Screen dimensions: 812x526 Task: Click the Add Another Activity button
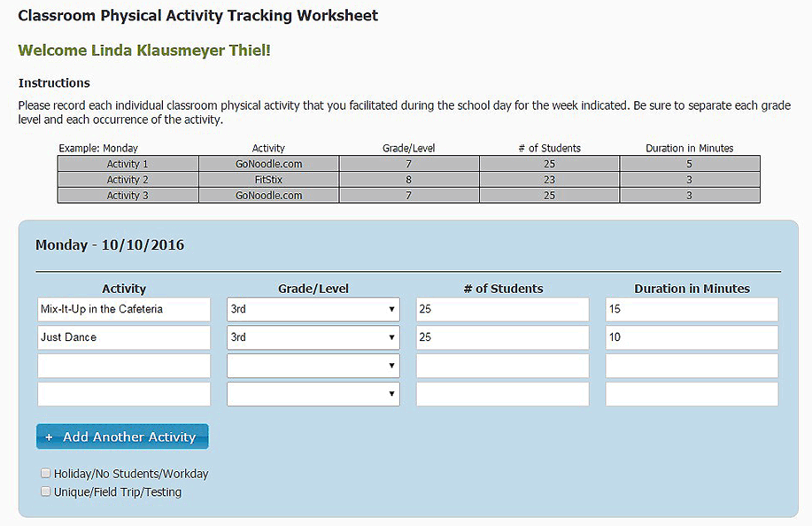coord(122,436)
